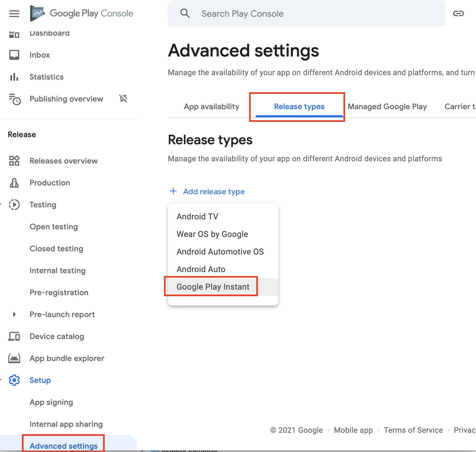Switch to the App availability tab

pyautogui.click(x=211, y=106)
